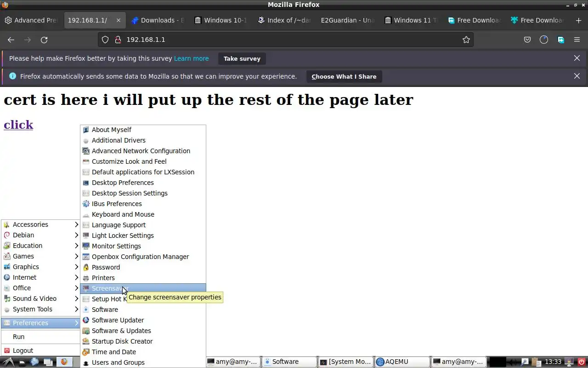The height and width of the screenshot is (368, 588).
Task: Choose Logout from the start menu
Action: point(41,351)
